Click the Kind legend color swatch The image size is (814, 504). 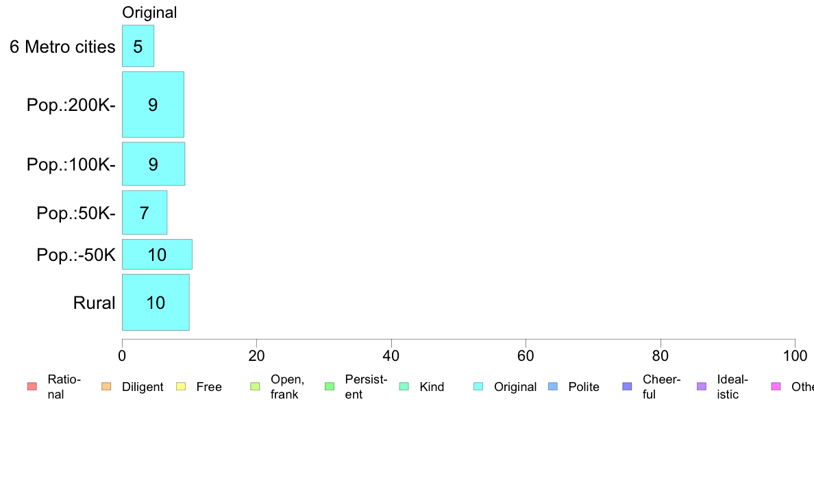(x=404, y=387)
